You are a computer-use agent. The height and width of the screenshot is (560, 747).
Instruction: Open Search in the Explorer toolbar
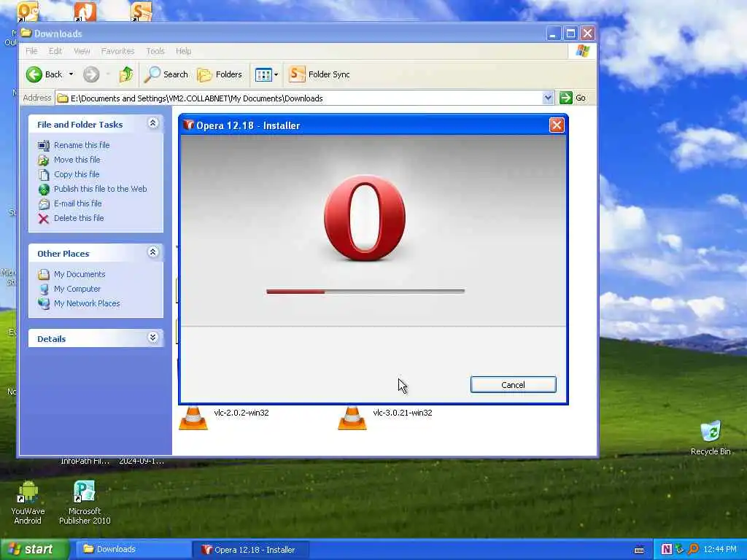pyautogui.click(x=166, y=74)
